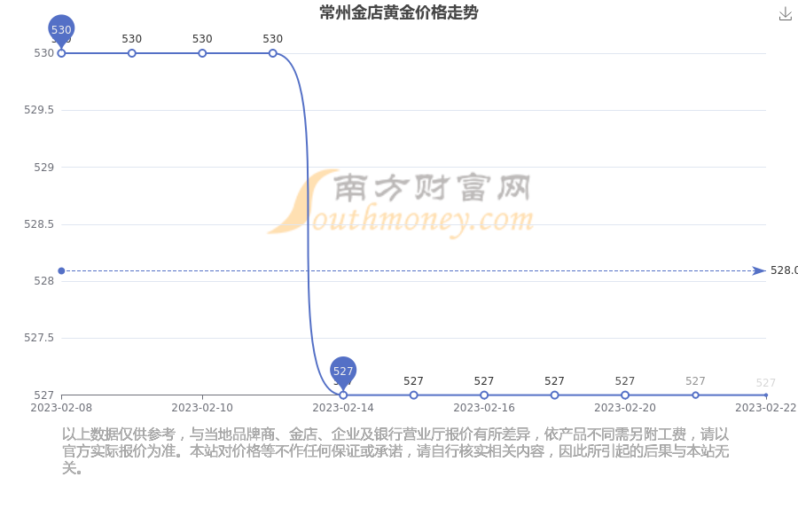
Task: Select the 2023-02-16 data point at 527
Action: coord(484,395)
